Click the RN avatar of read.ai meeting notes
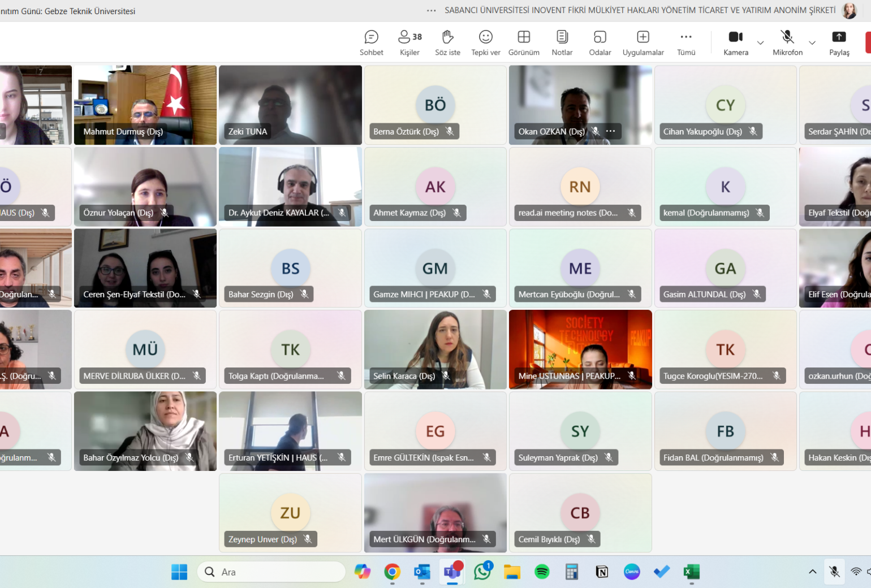This screenshot has width=871, height=588. [x=580, y=187]
